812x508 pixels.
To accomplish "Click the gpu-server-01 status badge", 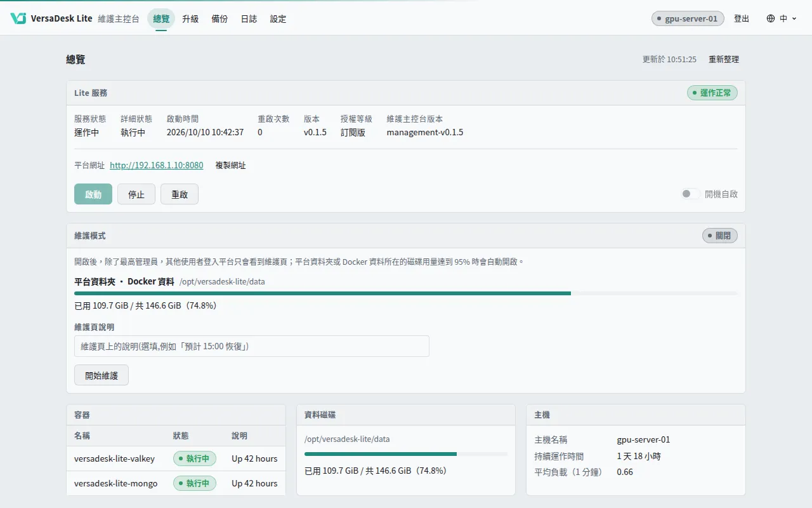I will point(688,18).
